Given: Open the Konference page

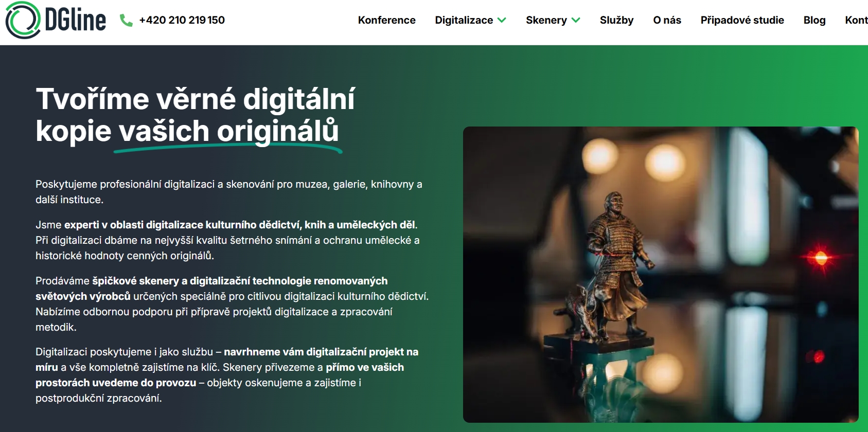Looking at the screenshot, I should tap(386, 20).
